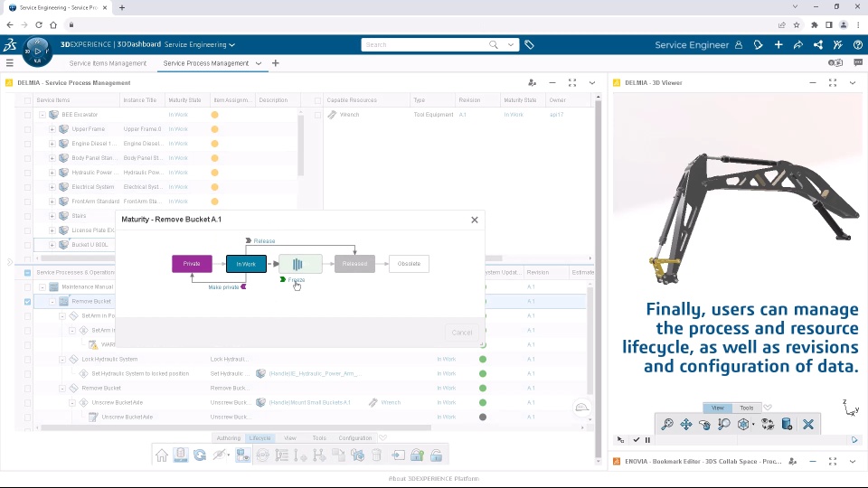Click the Released maturity state box

point(354,264)
